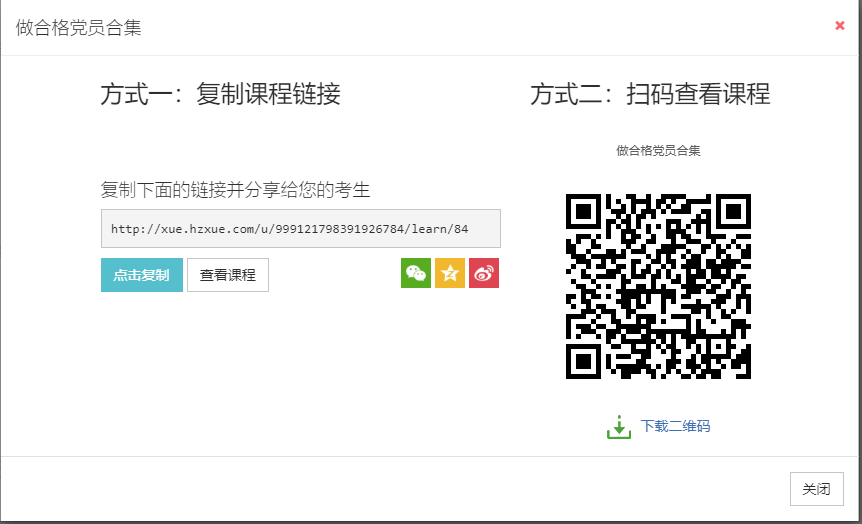Click the 做合格党员合集 dialog title
Viewport: 862px width, 524px height.
point(79,27)
